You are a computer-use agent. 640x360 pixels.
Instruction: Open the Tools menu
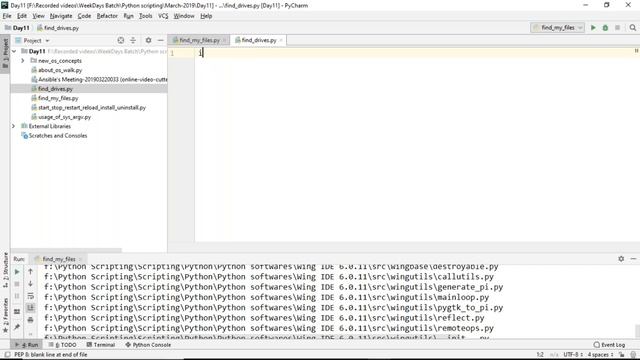click(x=145, y=16)
